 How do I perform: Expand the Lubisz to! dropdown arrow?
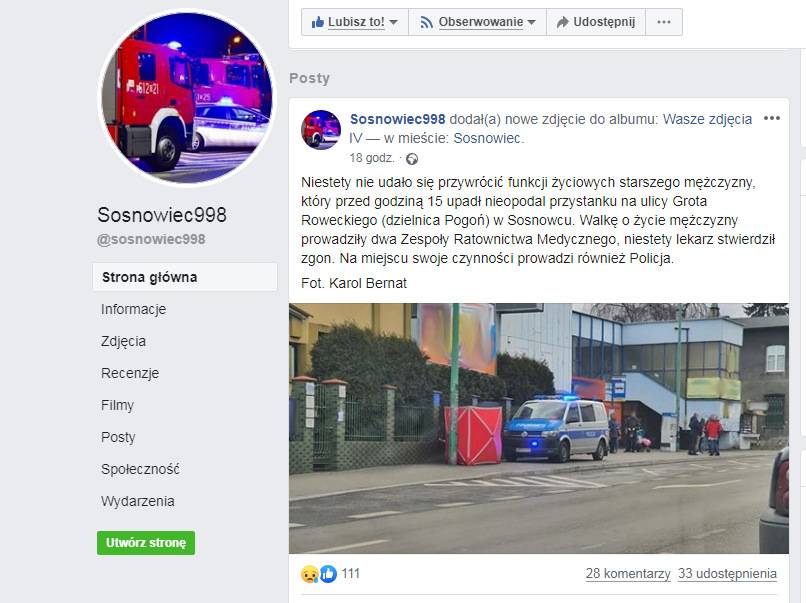click(393, 23)
